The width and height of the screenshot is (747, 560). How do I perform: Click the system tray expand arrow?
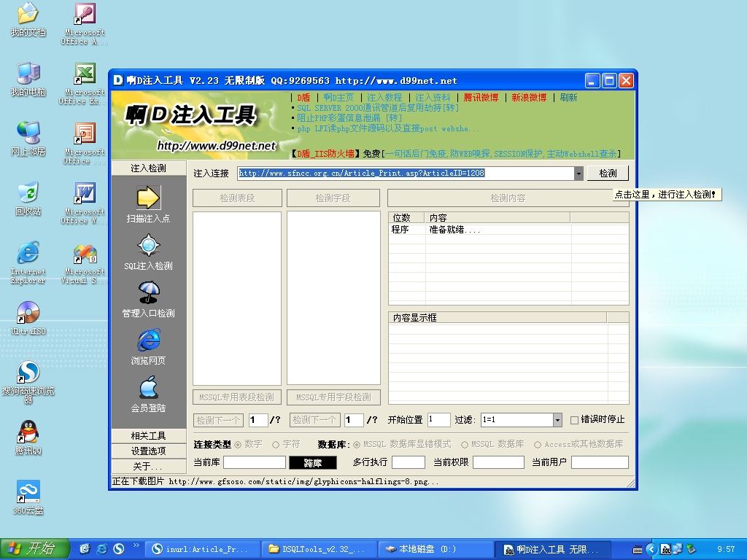[x=651, y=549]
